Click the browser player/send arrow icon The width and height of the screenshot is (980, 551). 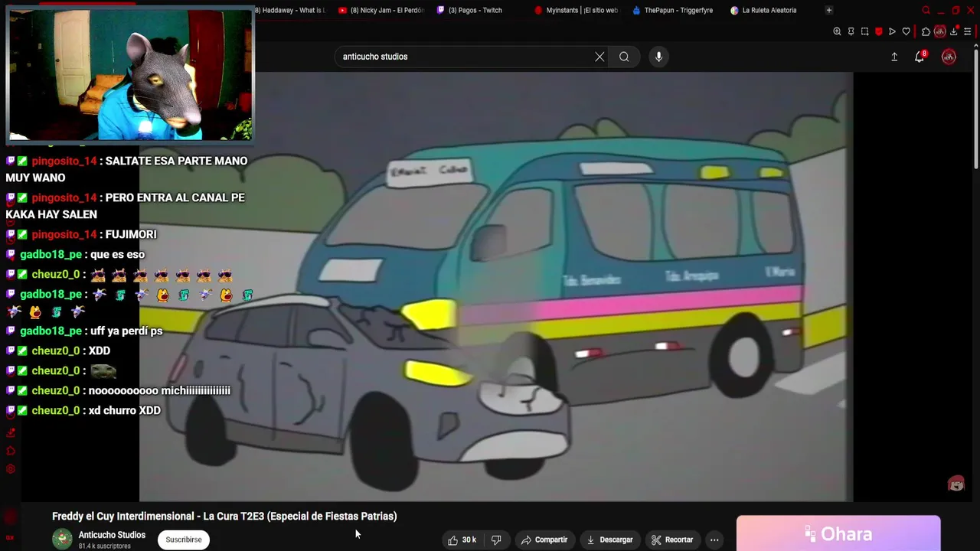click(x=892, y=31)
